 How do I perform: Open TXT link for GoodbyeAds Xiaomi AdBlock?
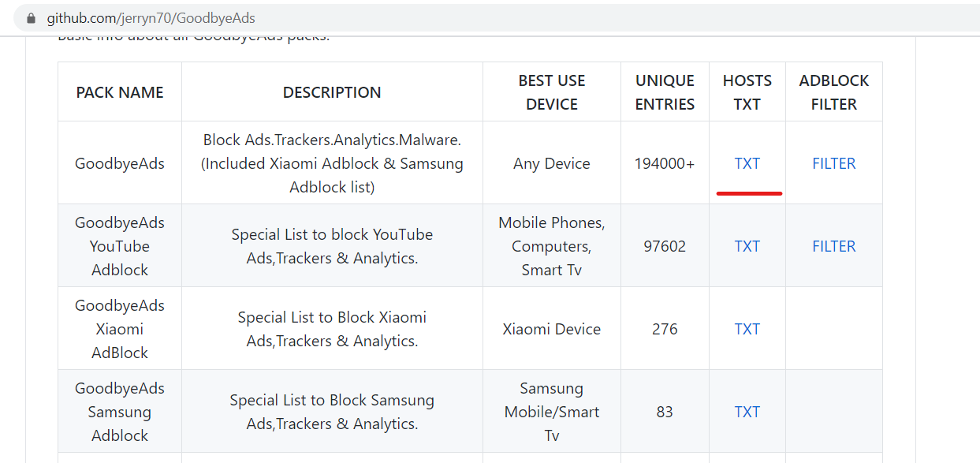click(747, 329)
